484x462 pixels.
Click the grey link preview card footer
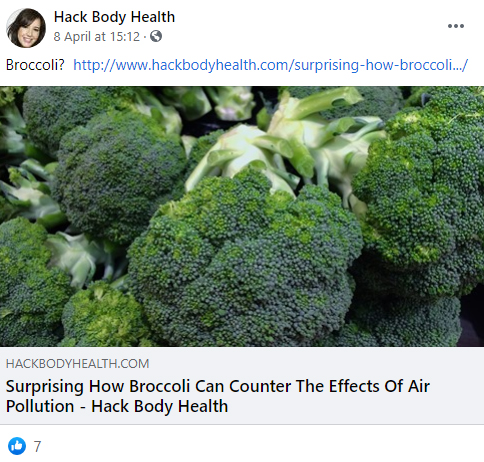tap(242, 386)
